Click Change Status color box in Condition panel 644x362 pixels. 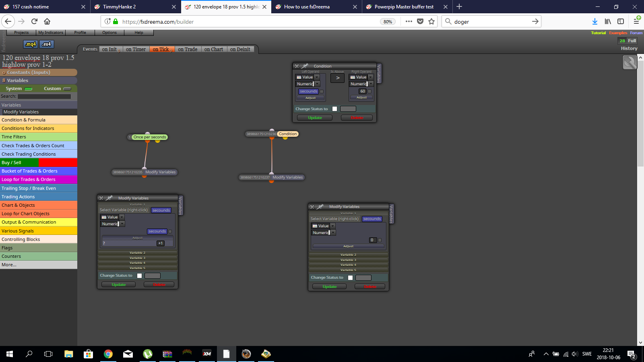pyautogui.click(x=348, y=109)
